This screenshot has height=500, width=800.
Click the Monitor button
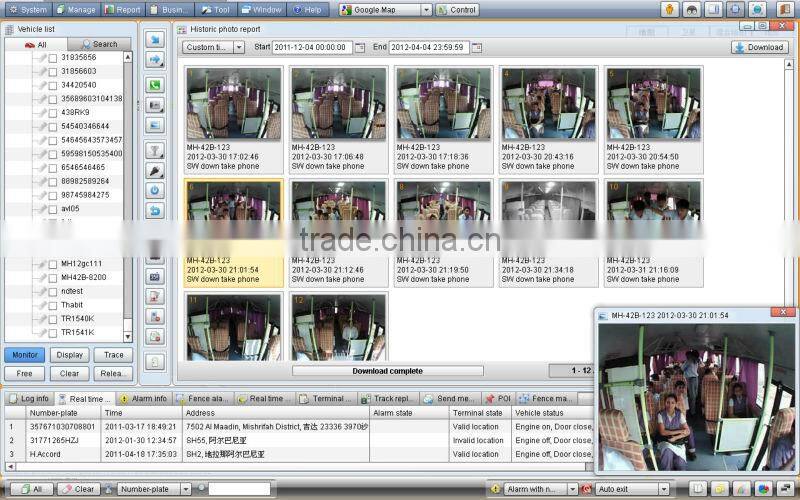point(25,355)
